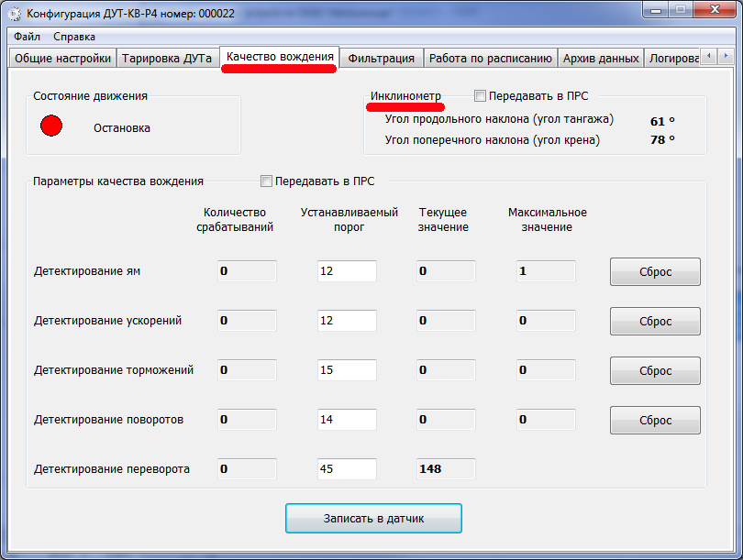Enable Инклинометр Передавать в ПРС checkbox
The height and width of the screenshot is (560, 743).
[x=480, y=96]
